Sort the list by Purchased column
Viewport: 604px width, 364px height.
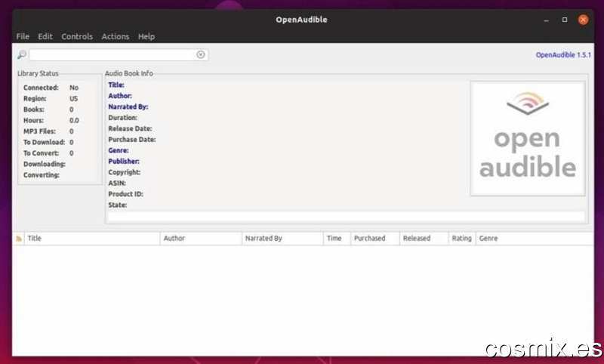click(375, 239)
